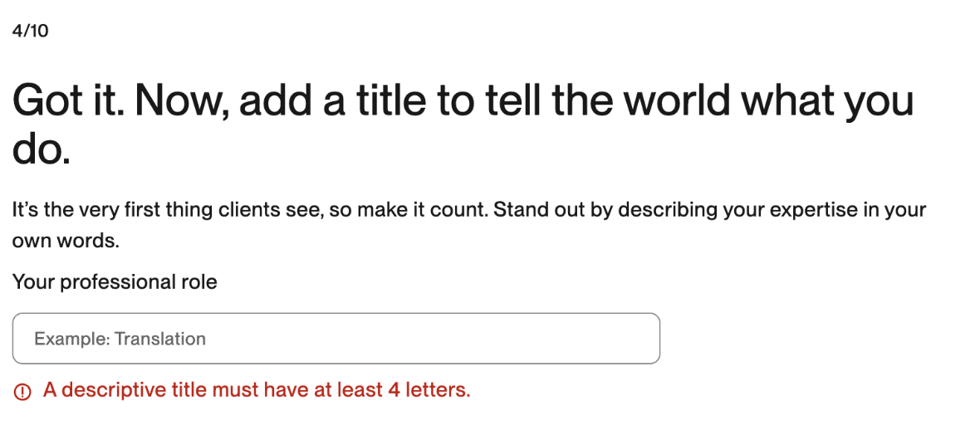This screenshot has height=435, width=980.
Task: Focus the professional role input field
Action: (336, 338)
